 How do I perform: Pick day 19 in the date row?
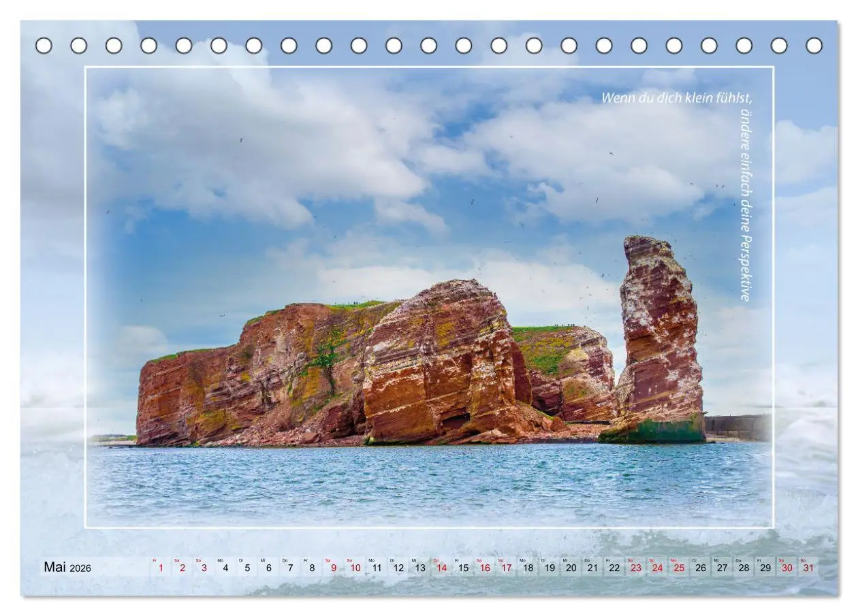(550, 567)
